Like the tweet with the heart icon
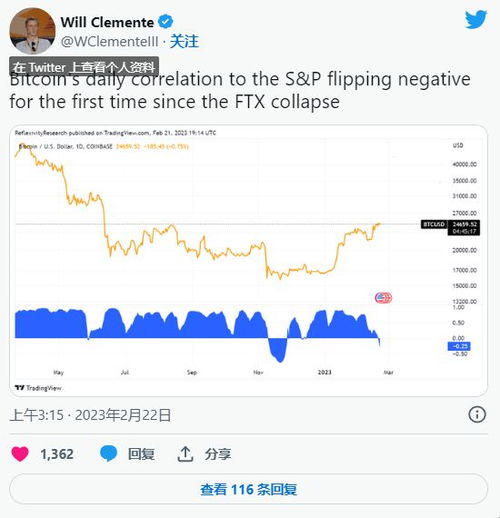Image resolution: width=500 pixels, height=518 pixels. click(x=20, y=454)
